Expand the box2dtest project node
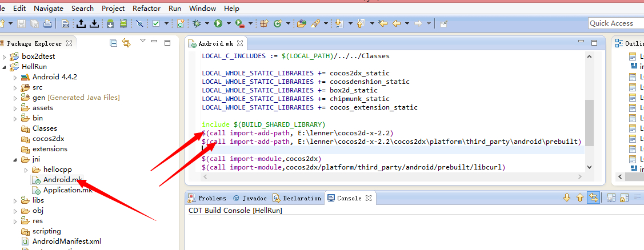 tap(5, 57)
